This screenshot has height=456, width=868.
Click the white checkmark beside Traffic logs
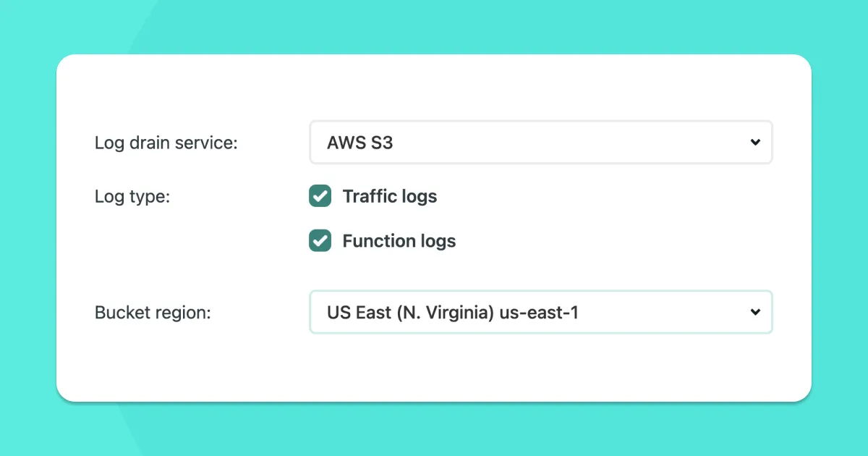click(320, 196)
